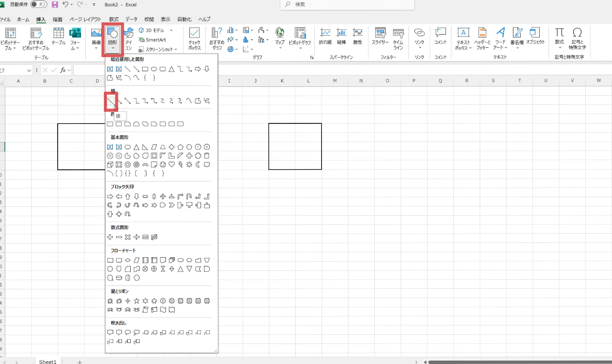Choose the donut ring basic shape

[x=127, y=164]
